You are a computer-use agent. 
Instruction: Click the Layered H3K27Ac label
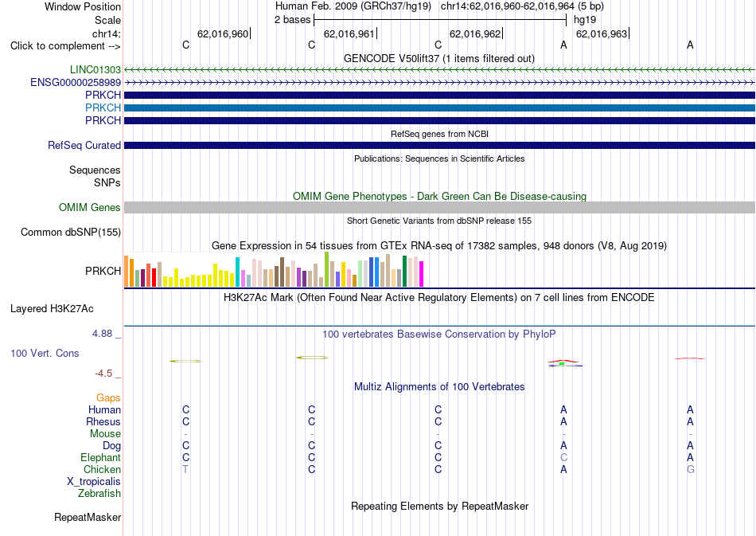pos(52,309)
